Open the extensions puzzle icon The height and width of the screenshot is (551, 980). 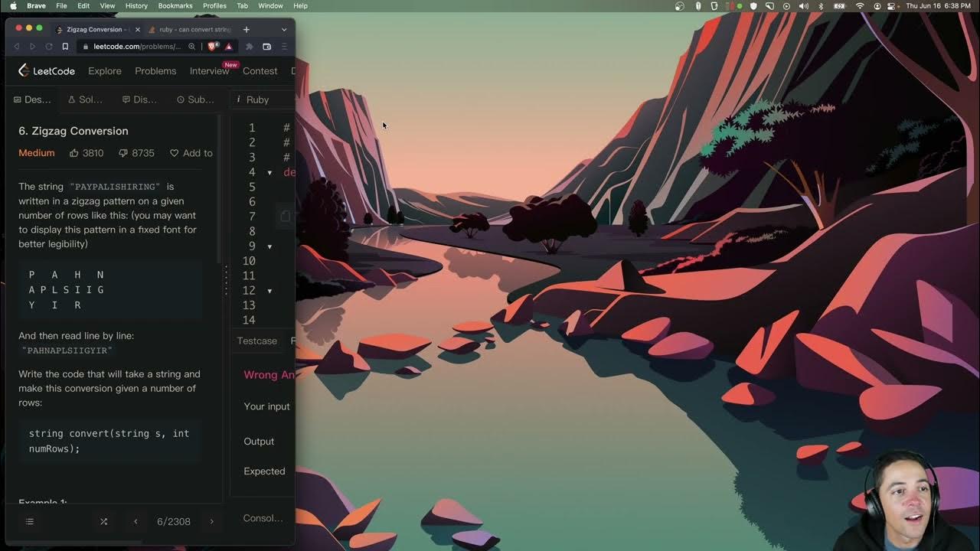[x=249, y=47]
